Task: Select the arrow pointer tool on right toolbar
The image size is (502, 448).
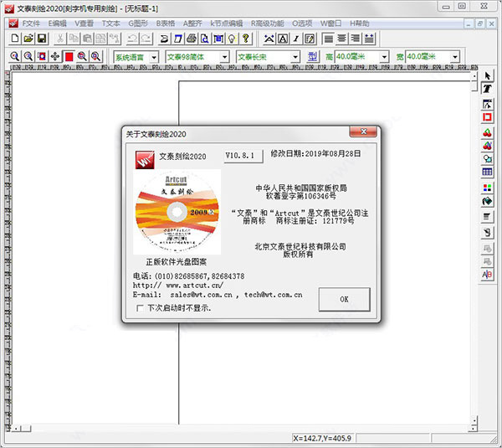Action: (x=487, y=75)
